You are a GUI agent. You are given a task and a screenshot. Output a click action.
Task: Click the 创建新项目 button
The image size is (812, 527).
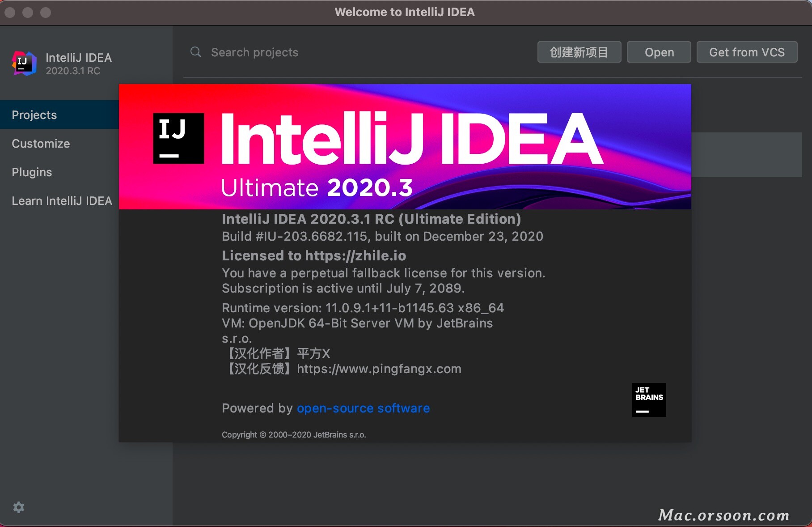pos(579,52)
